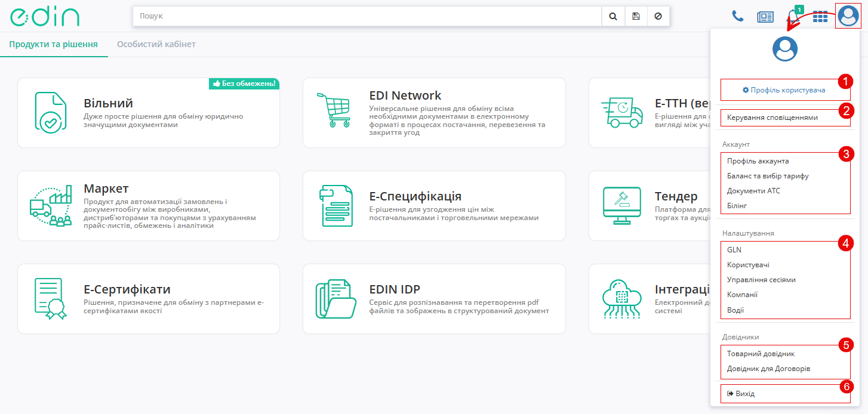Image resolution: width=868 pixels, height=414 pixels.
Task: Open notifications bell icon
Action: click(794, 16)
